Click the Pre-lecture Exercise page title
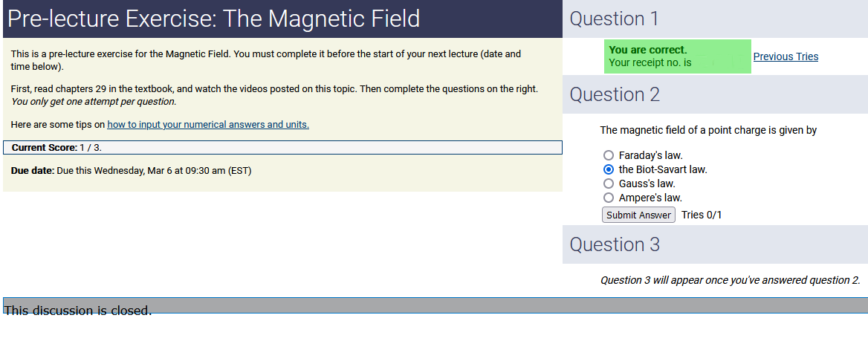 coord(213,19)
